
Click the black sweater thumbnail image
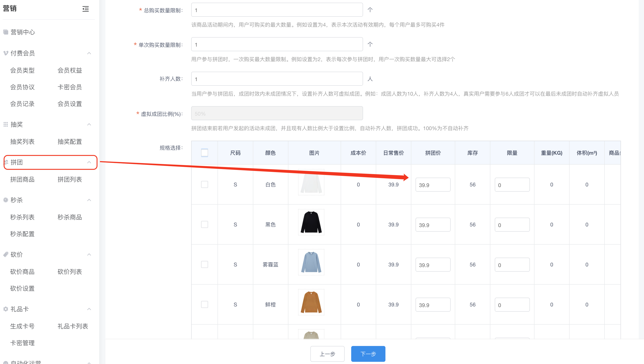[311, 222]
